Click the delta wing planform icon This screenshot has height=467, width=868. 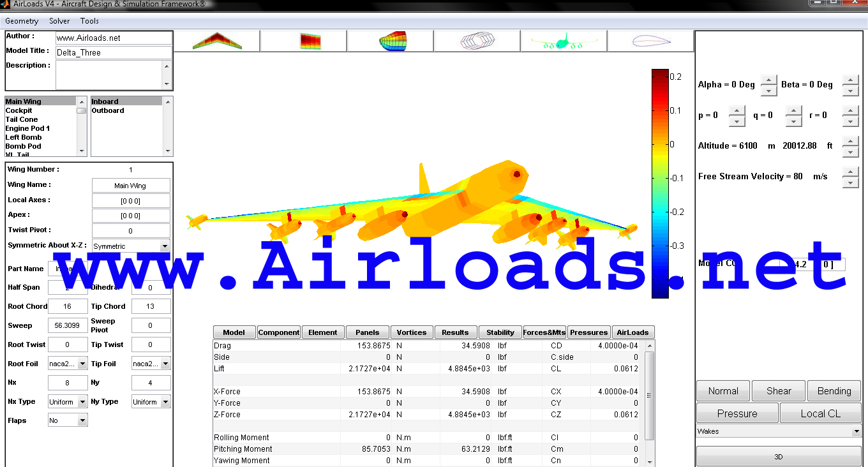click(x=217, y=41)
